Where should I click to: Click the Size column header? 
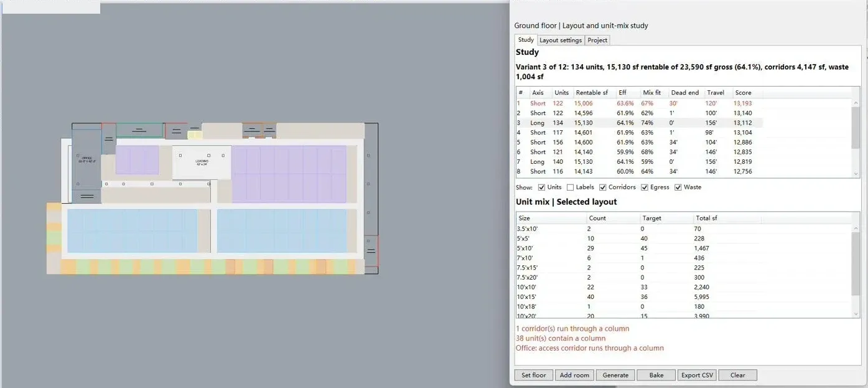coord(551,219)
